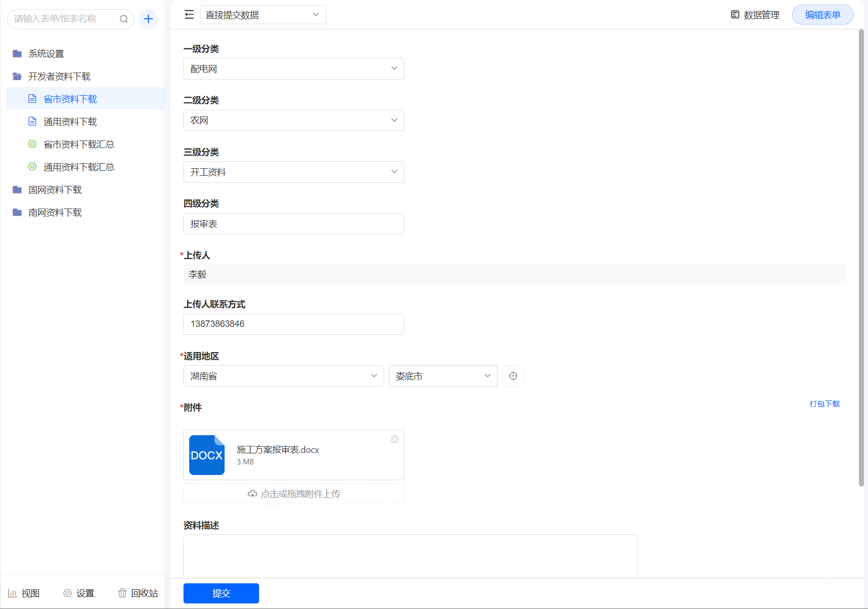Click the 打包下载 link

point(824,404)
